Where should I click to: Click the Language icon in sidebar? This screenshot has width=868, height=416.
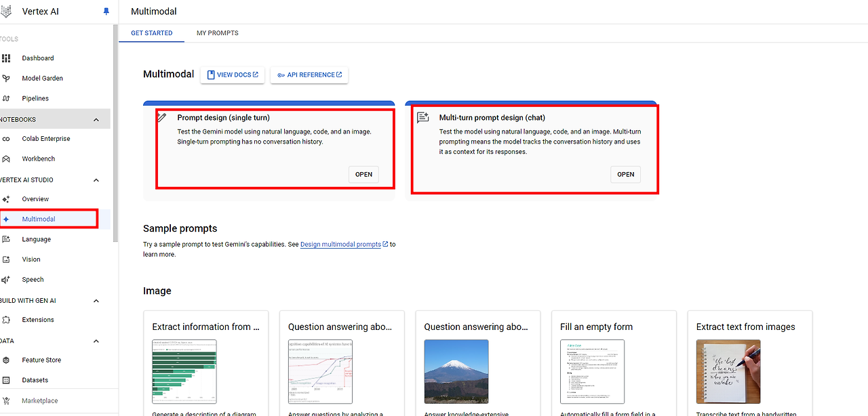pyautogui.click(x=6, y=239)
